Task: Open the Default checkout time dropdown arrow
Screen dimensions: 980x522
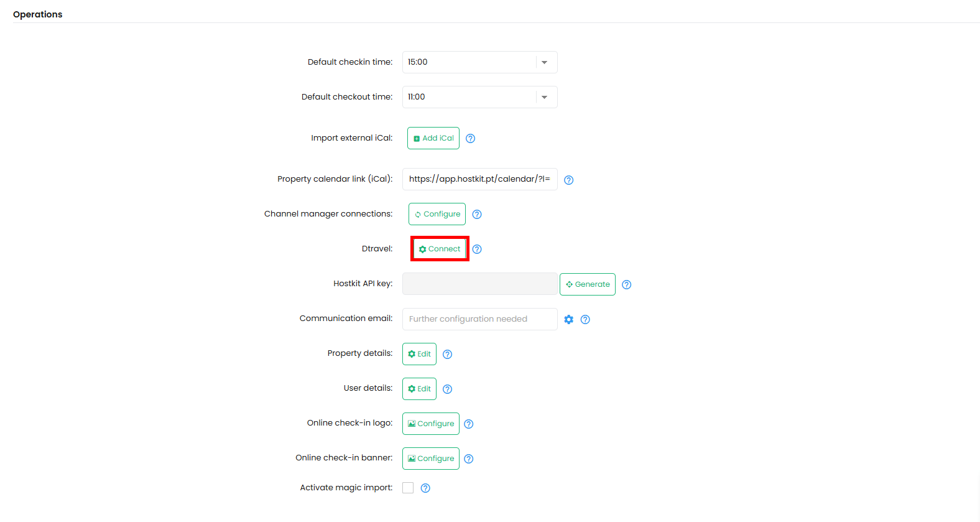Action: point(544,97)
